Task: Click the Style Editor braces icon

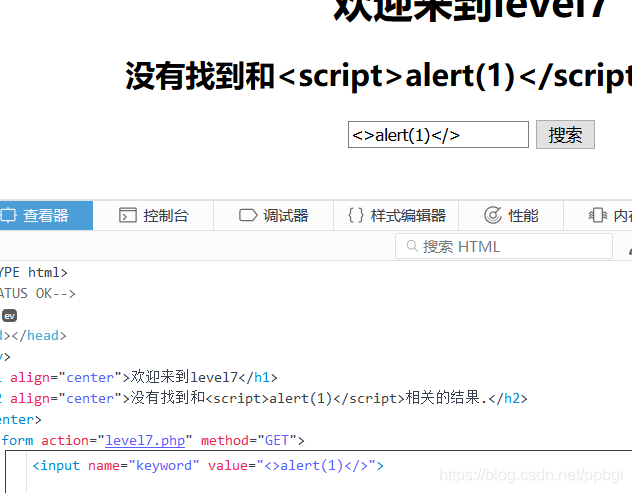Action: pos(356,215)
